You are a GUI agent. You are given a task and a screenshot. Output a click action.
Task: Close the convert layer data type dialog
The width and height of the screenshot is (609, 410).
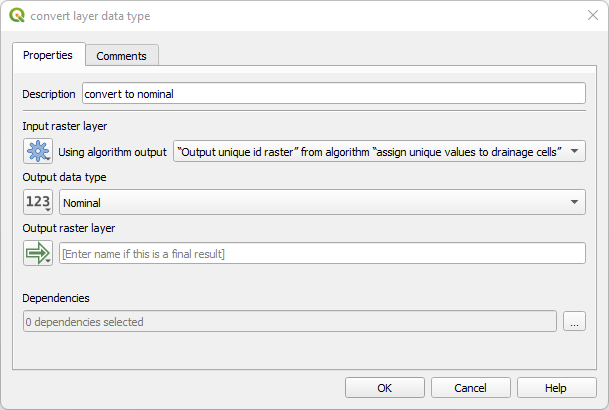[591, 16]
